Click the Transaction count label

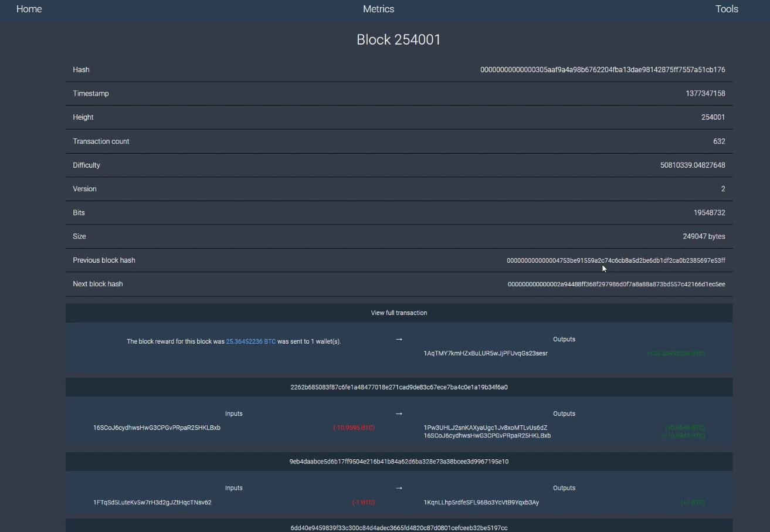[101, 141]
